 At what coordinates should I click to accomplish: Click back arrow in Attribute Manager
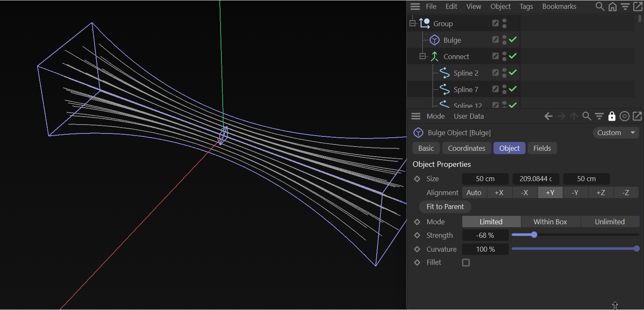(x=548, y=117)
